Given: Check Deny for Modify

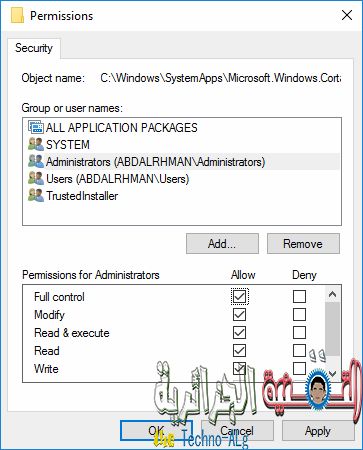Looking at the screenshot, I should pyautogui.click(x=299, y=314).
